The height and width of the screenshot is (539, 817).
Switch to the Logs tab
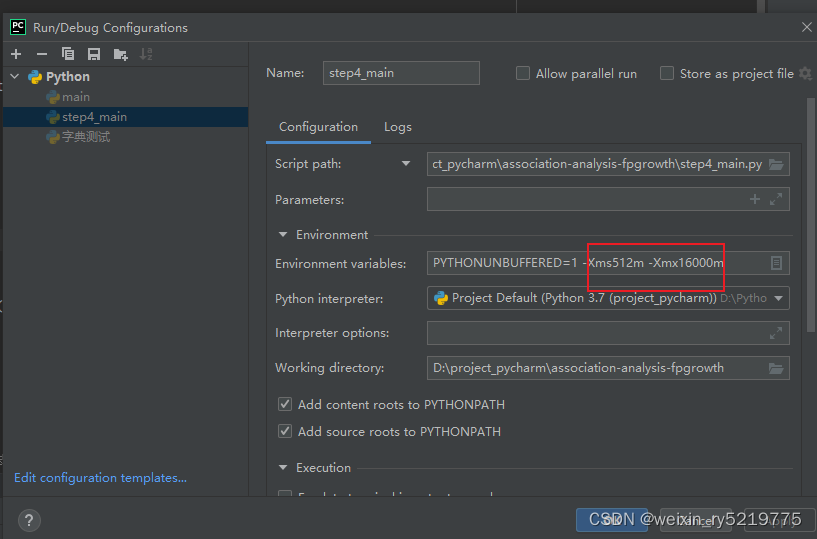coord(398,127)
